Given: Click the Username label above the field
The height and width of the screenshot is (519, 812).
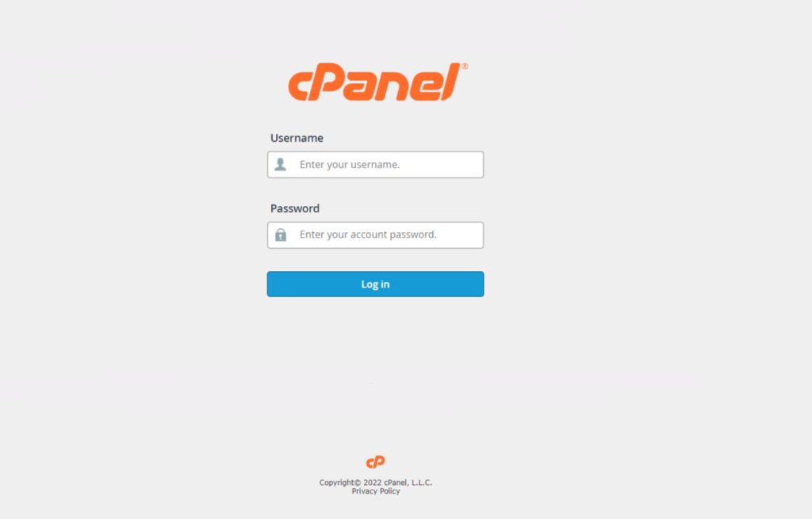Looking at the screenshot, I should pyautogui.click(x=297, y=138).
